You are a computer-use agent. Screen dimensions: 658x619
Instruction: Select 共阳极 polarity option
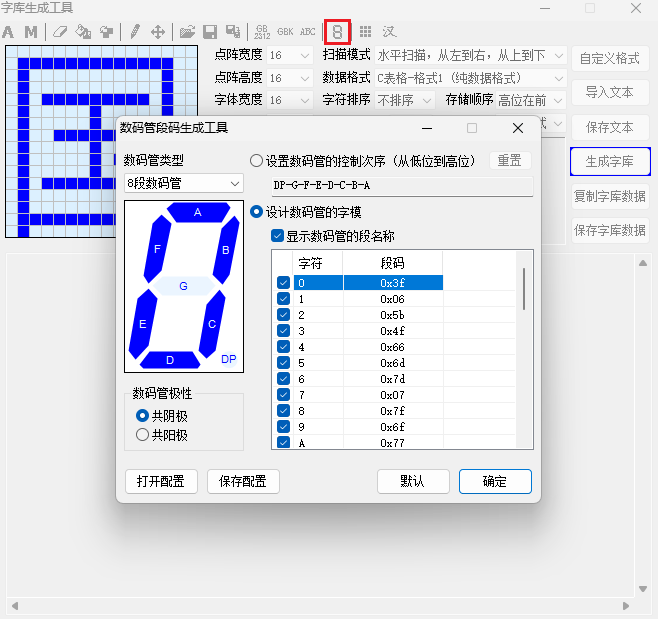point(142,435)
